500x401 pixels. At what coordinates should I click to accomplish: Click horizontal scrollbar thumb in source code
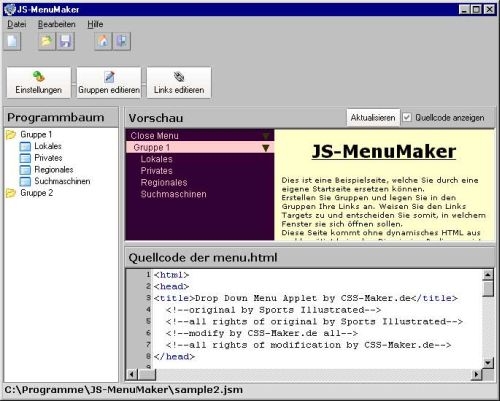tap(146, 374)
